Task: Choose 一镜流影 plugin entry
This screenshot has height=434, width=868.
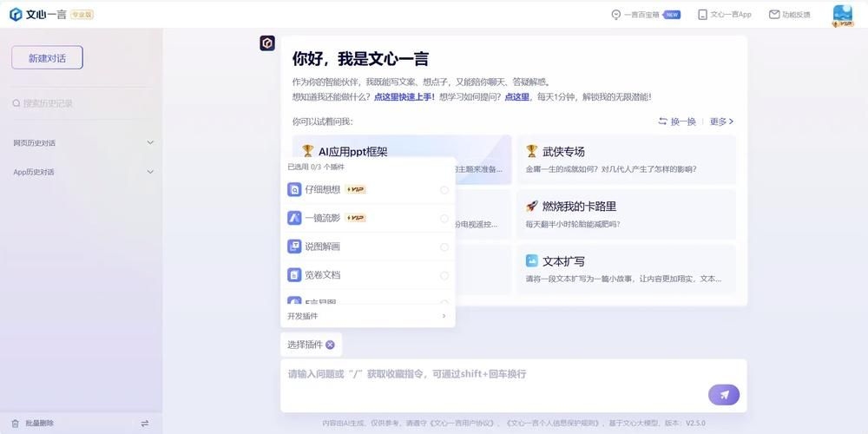Action: [367, 218]
